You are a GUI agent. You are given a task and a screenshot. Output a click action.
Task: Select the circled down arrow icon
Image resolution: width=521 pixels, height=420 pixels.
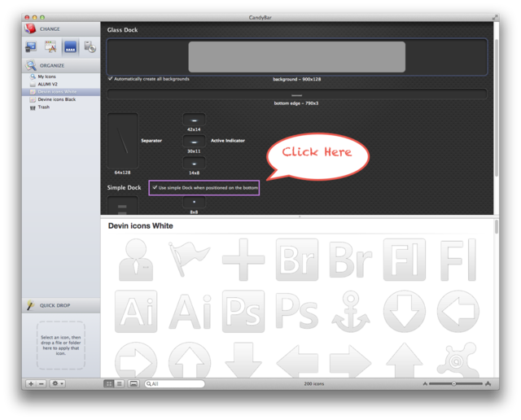click(405, 312)
